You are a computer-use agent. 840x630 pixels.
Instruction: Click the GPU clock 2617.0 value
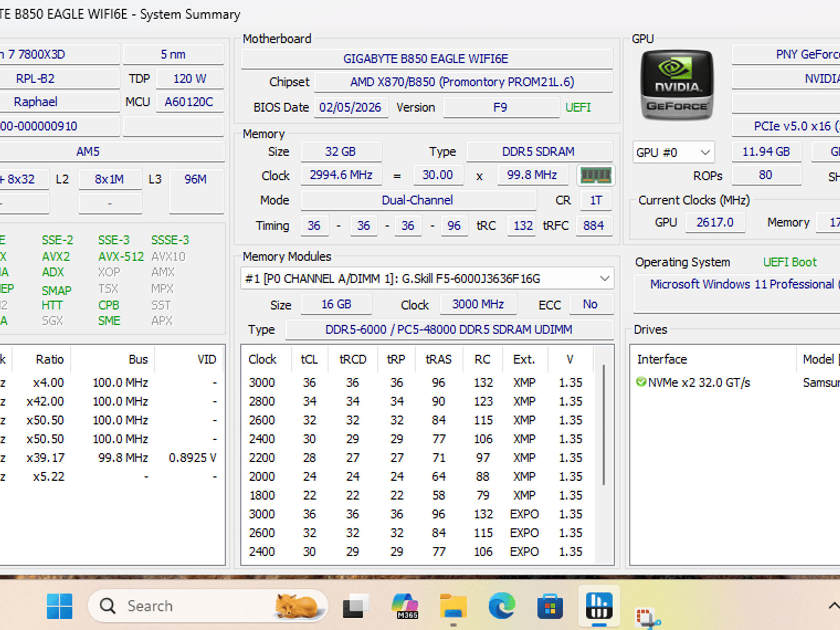(x=715, y=222)
